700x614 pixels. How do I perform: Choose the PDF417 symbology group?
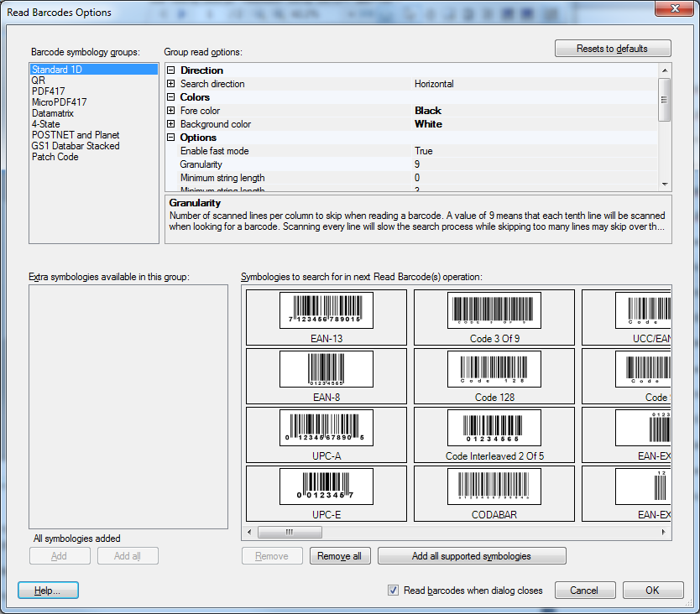click(x=94, y=91)
